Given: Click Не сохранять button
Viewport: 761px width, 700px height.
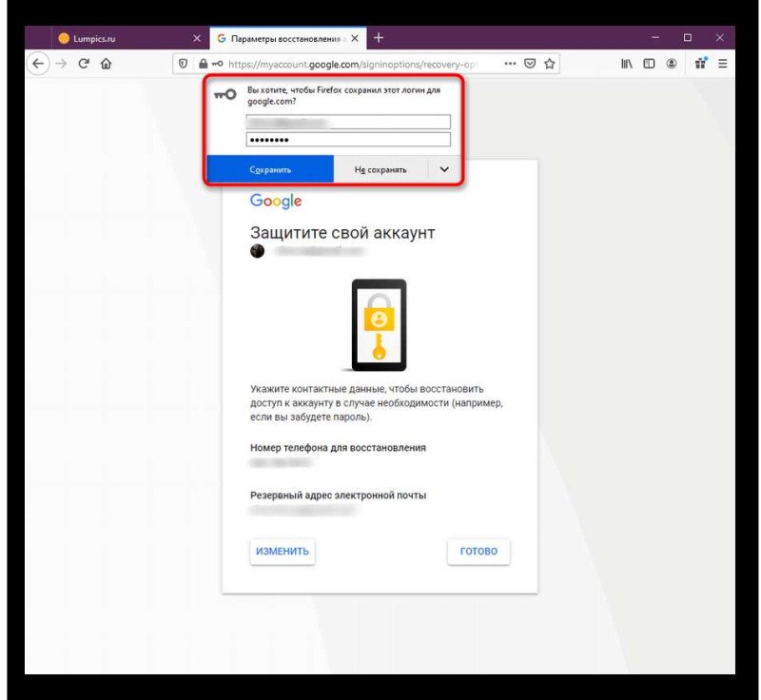Looking at the screenshot, I should [380, 169].
